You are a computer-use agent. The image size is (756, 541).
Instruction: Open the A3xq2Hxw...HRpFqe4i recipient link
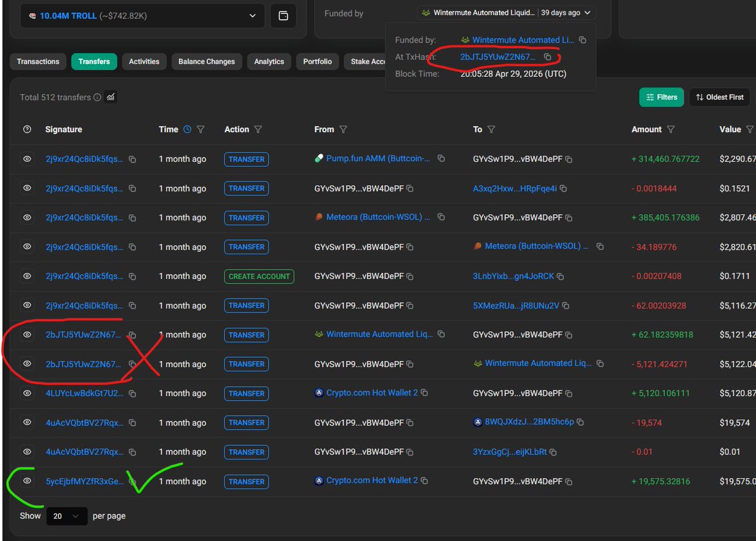click(515, 188)
